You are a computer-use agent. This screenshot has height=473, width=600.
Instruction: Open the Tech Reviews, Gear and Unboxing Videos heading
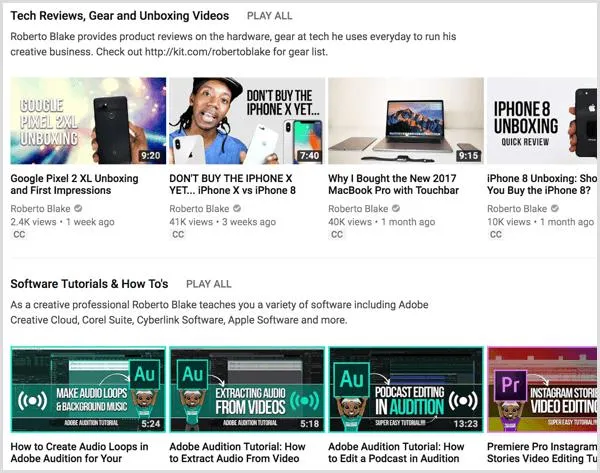[120, 16]
